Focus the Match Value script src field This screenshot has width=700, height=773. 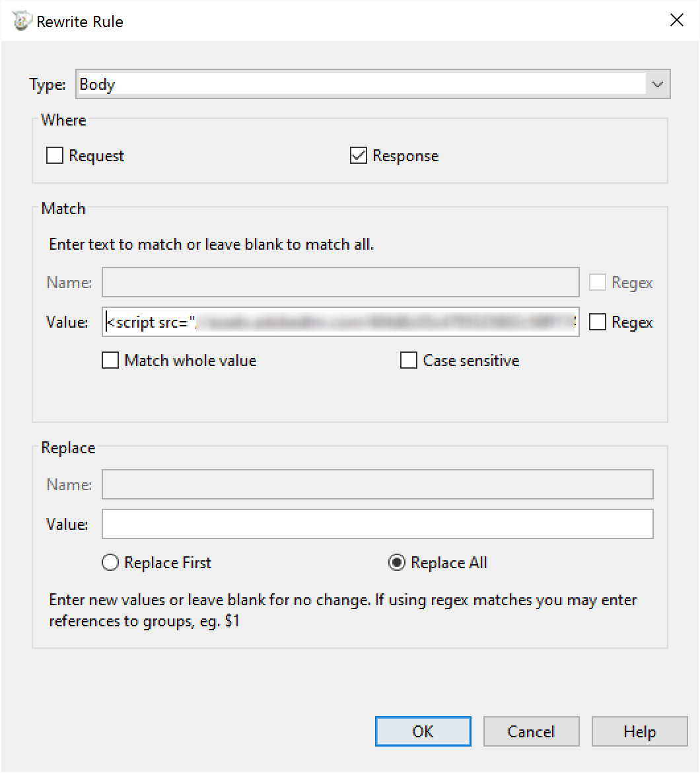click(x=340, y=322)
